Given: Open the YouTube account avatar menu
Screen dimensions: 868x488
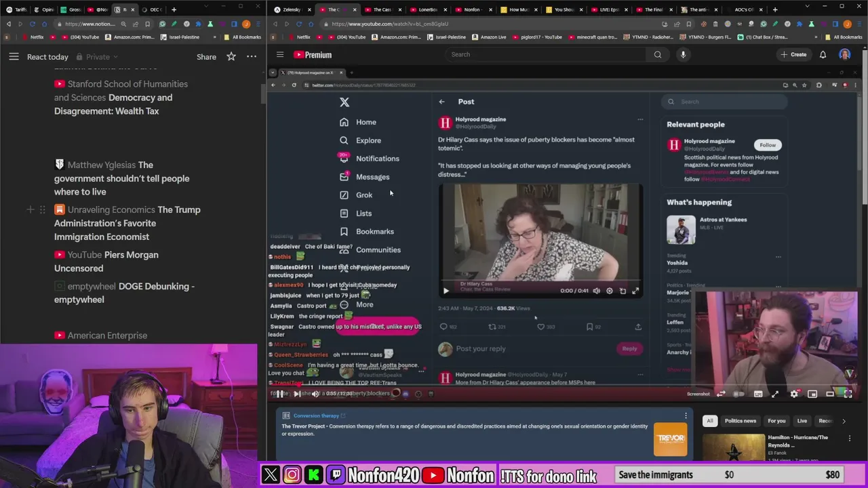Looking at the screenshot, I should (844, 55).
